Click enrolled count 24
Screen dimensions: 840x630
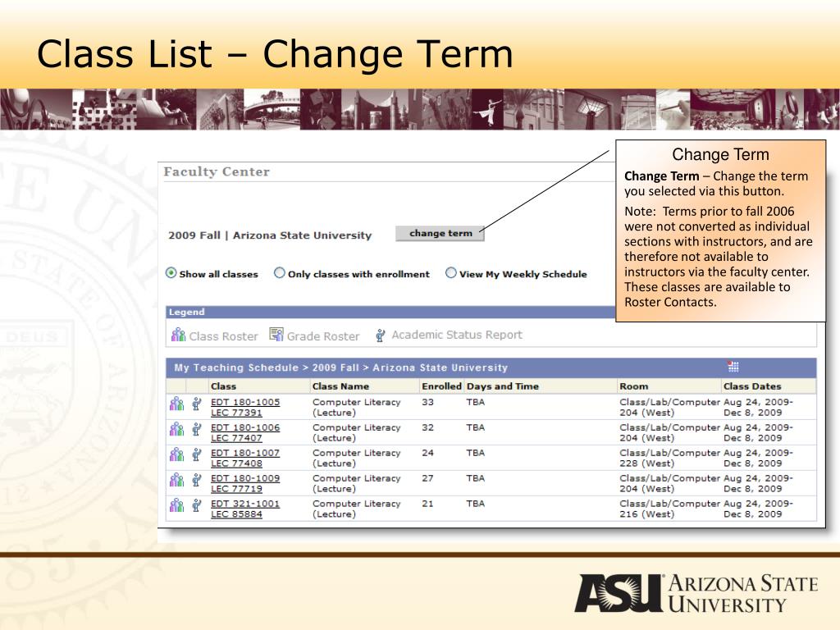tap(427, 453)
